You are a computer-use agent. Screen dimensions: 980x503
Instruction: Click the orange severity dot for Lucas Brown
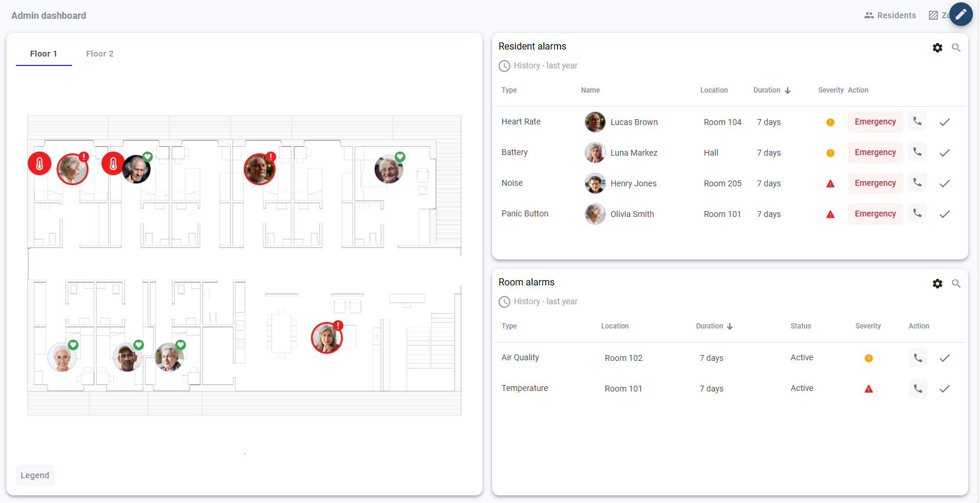(830, 122)
